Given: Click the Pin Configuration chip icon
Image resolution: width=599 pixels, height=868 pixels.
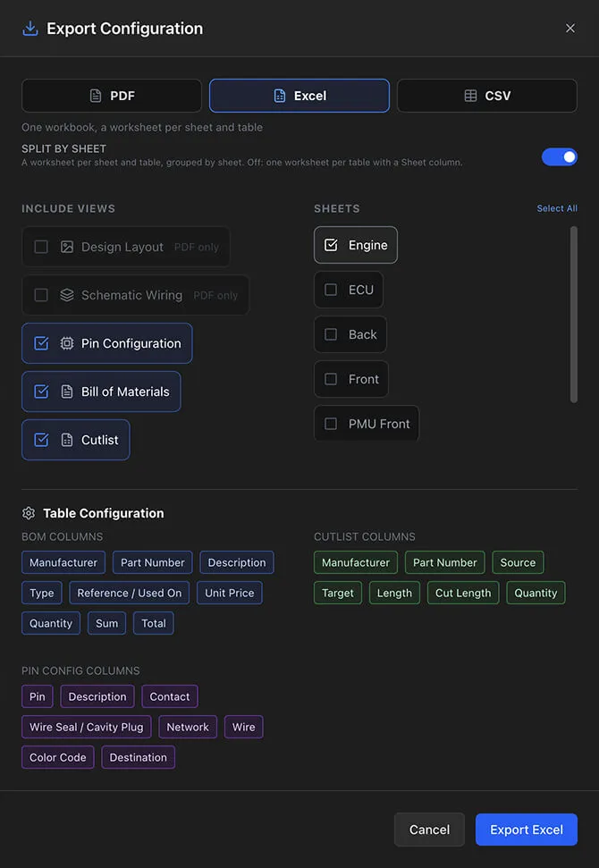Looking at the screenshot, I should tap(67, 343).
